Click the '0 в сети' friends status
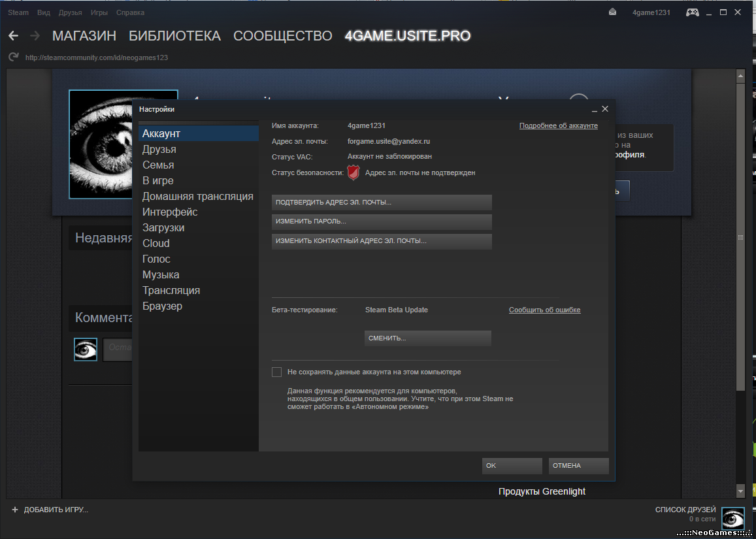The width and height of the screenshot is (756, 539). click(x=702, y=519)
